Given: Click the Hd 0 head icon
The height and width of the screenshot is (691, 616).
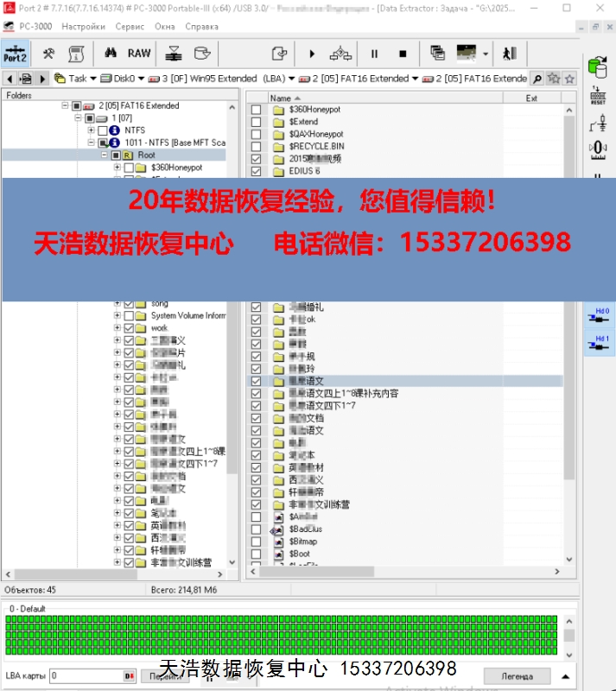Looking at the screenshot, I should 601,314.
